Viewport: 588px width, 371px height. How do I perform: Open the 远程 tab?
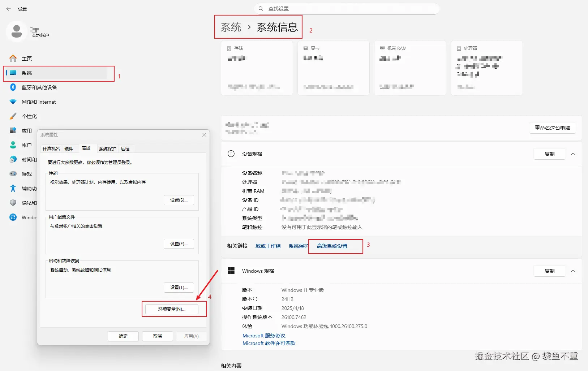125,148
